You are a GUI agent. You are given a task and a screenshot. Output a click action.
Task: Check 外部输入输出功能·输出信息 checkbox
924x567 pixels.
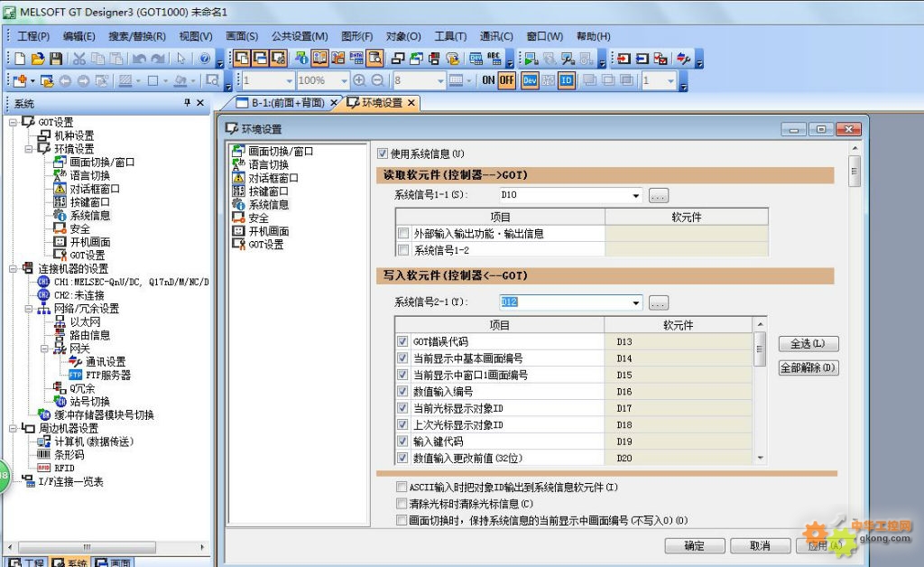coord(403,234)
